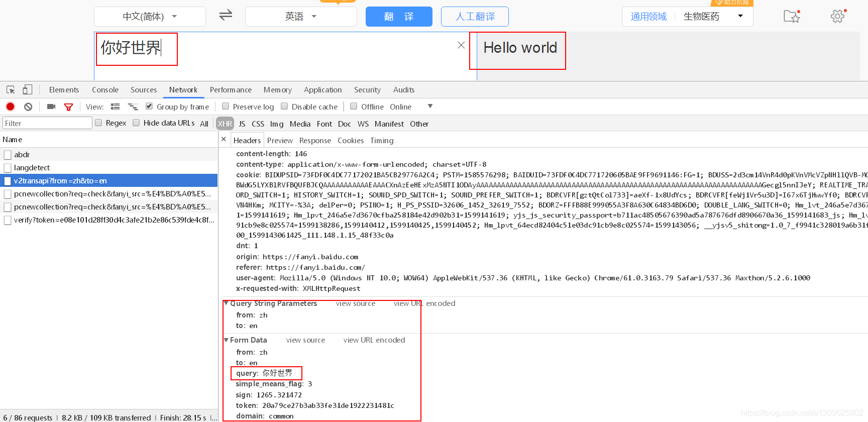Enable the Regex filter checkbox
This screenshot has width=868, height=422.
click(98, 123)
